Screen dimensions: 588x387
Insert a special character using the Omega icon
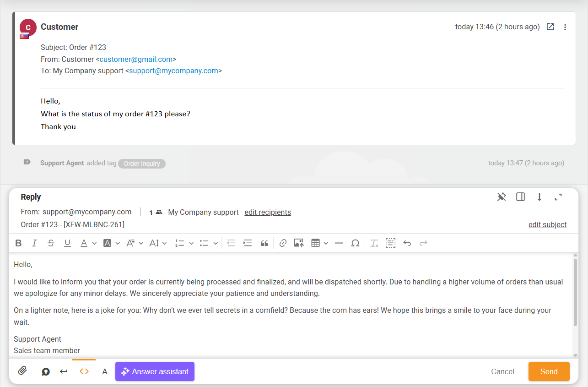coord(355,243)
